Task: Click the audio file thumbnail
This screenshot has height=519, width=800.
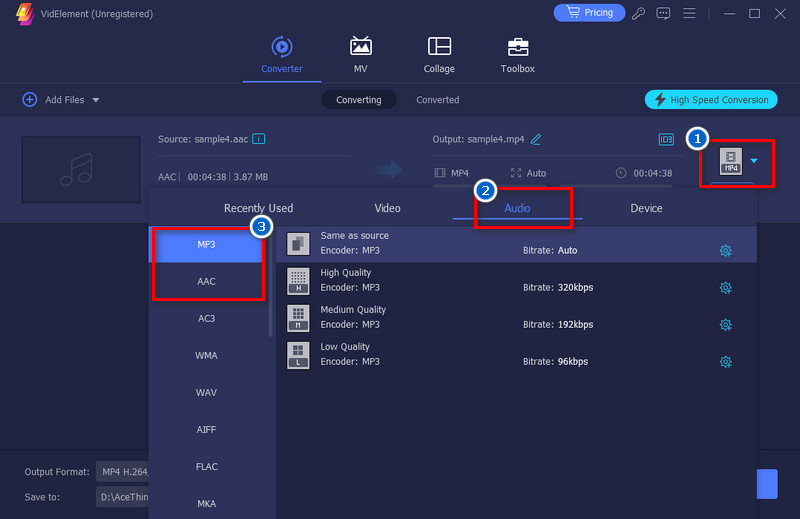Action: [x=81, y=169]
